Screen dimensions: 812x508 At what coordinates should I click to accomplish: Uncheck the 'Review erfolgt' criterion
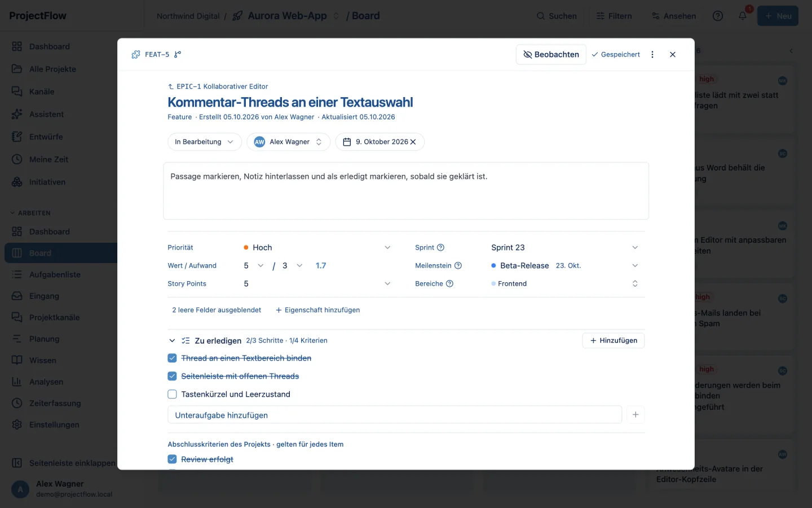[172, 459]
